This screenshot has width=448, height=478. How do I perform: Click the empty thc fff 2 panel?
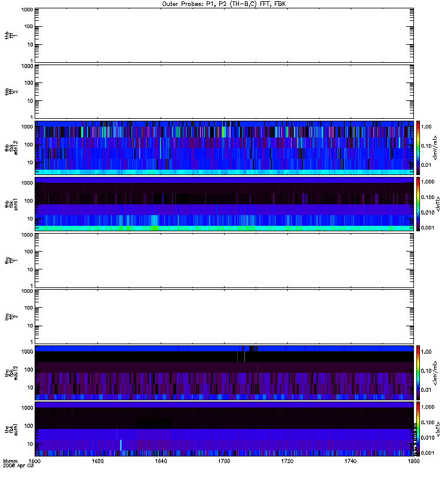(x=224, y=317)
